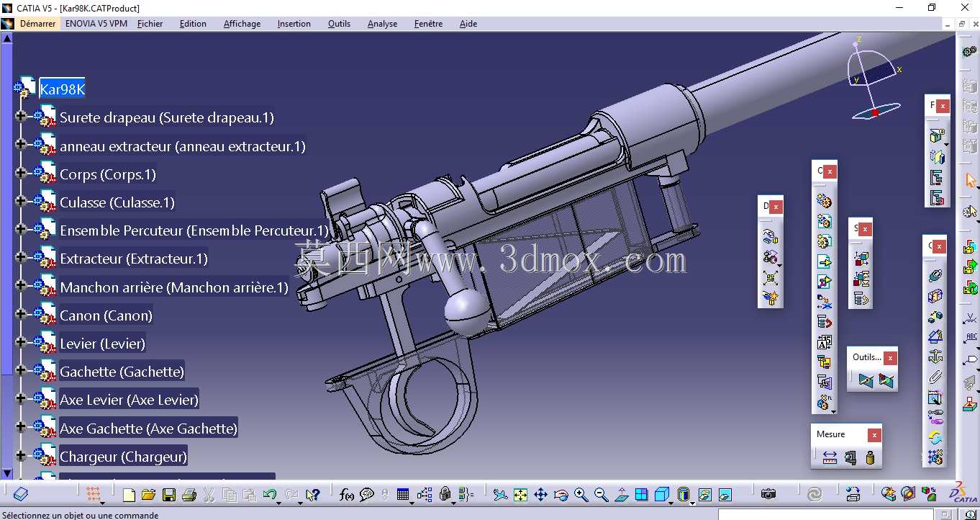Viewport: 980px width, 520px height.
Task: Open the Outils menu
Action: [x=339, y=24]
